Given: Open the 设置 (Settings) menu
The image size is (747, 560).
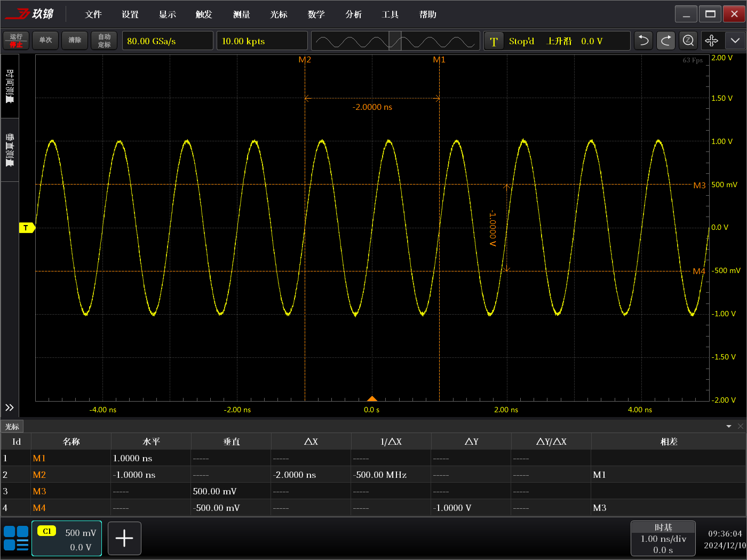Looking at the screenshot, I should [x=130, y=14].
